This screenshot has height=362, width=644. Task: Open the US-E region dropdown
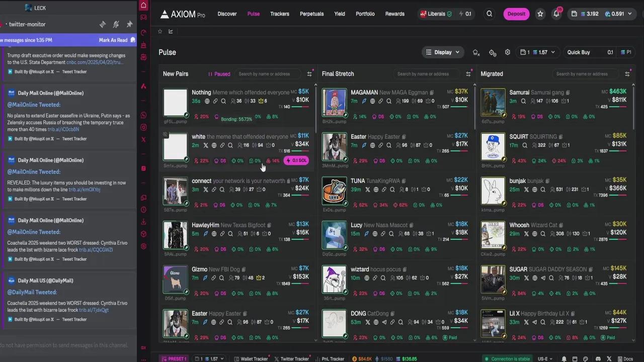coord(545,359)
